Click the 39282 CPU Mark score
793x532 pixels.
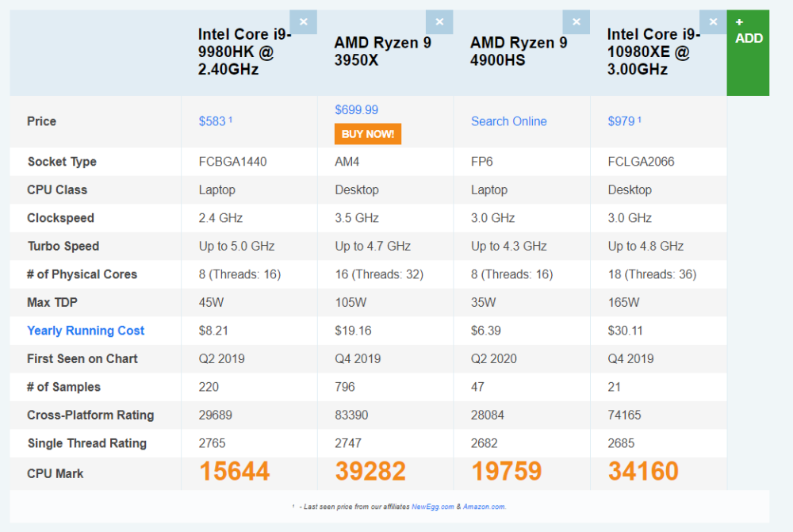(x=370, y=472)
